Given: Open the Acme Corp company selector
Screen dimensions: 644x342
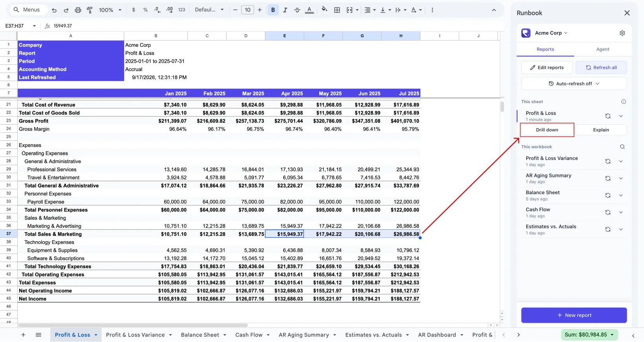Looking at the screenshot, I should click(x=551, y=33).
